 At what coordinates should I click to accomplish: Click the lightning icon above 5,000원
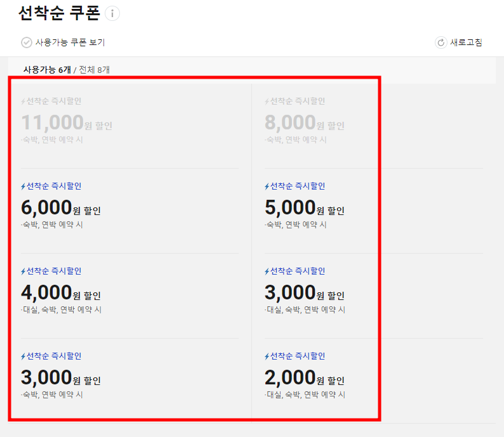(267, 186)
